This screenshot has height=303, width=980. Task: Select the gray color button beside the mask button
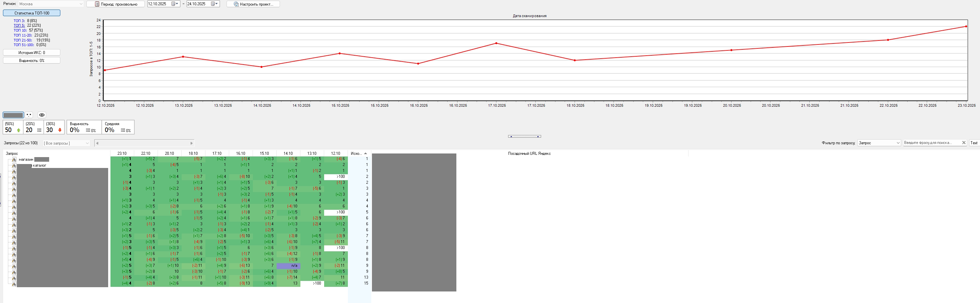click(x=13, y=115)
